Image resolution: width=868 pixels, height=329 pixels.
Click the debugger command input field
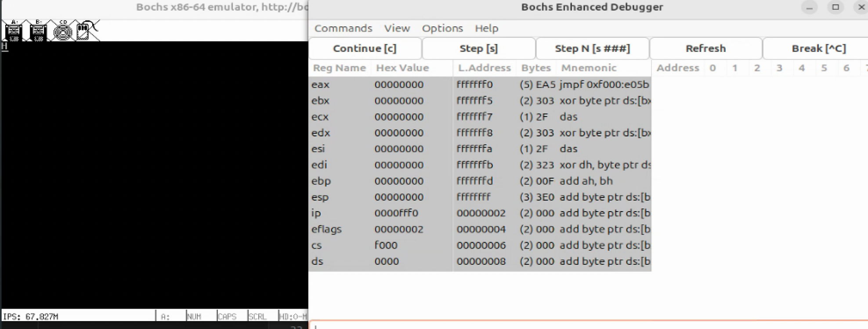(x=571, y=325)
